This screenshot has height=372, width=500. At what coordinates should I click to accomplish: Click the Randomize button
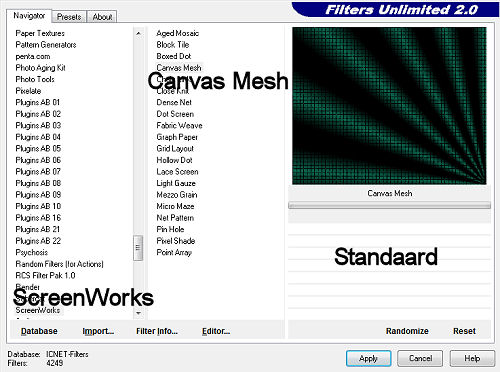(407, 331)
